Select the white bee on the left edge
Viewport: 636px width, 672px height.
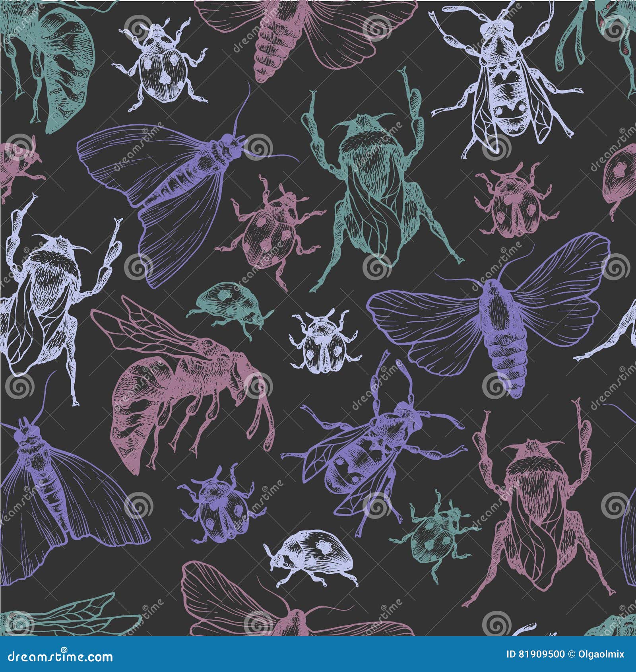click(x=52, y=302)
